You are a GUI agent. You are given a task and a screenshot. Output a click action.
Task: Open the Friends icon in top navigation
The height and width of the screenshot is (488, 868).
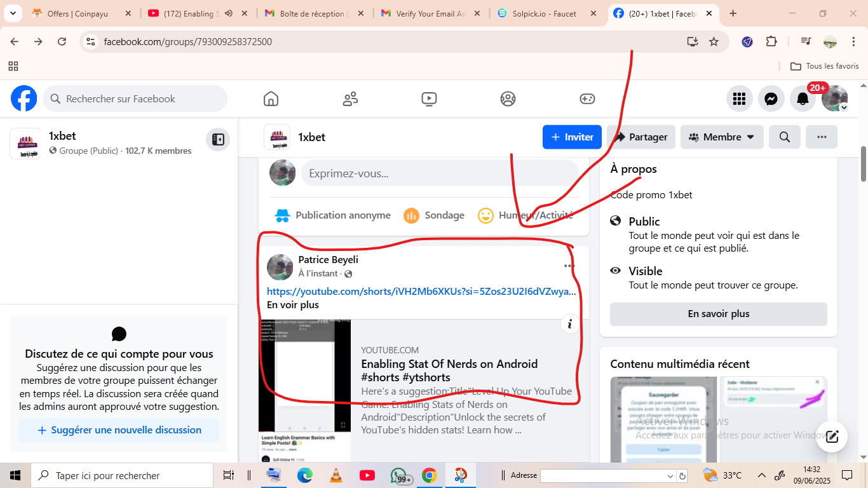coord(350,99)
